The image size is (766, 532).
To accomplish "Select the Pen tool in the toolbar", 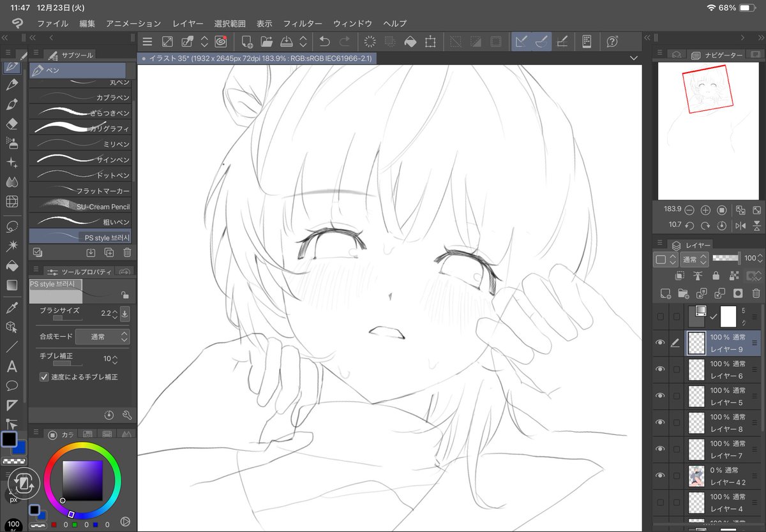I will 11,66.
